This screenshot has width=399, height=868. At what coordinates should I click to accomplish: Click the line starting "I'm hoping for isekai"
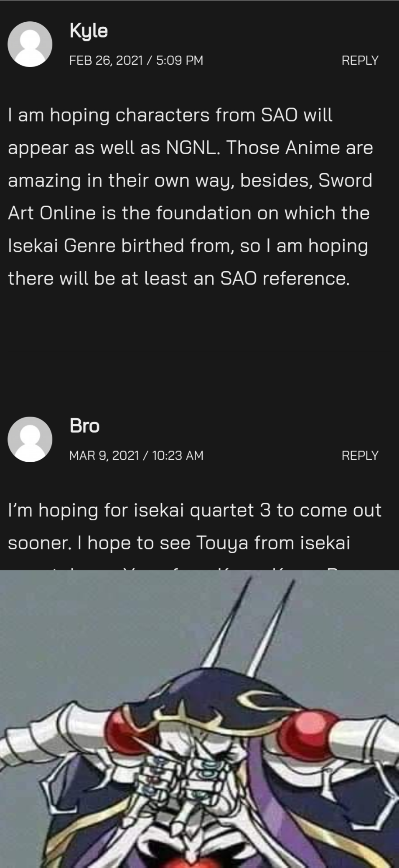(x=194, y=510)
